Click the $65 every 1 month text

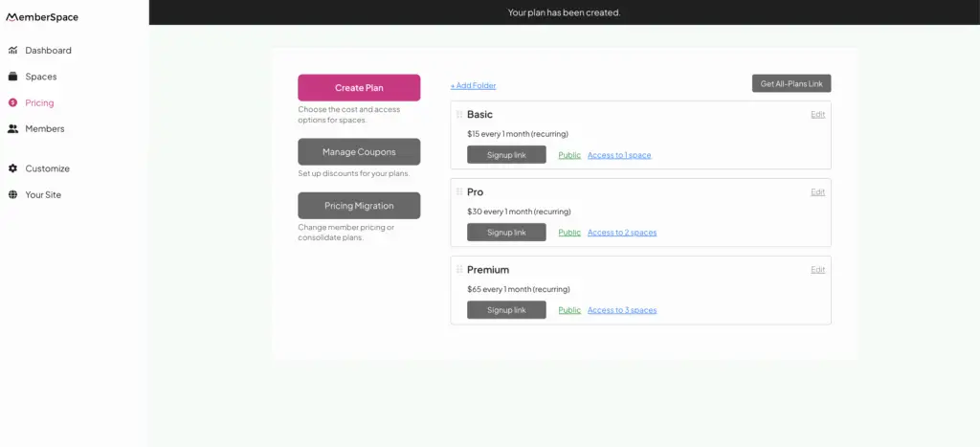pos(518,289)
